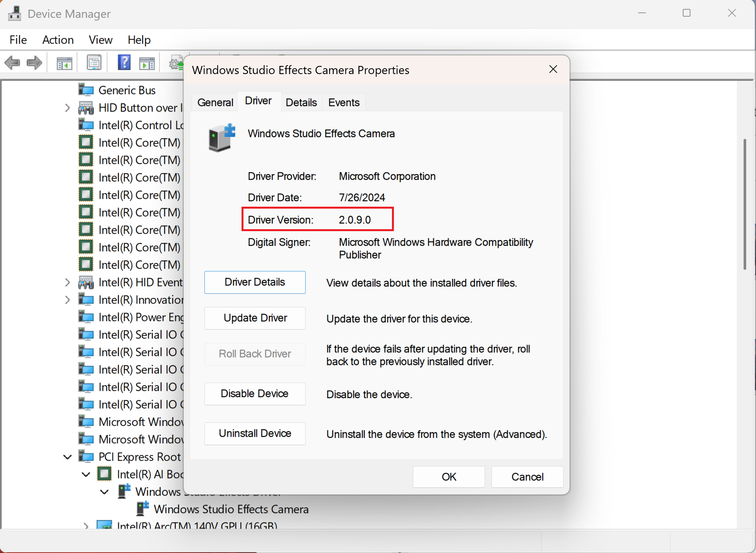The height and width of the screenshot is (553, 756).
Task: Click the Update Driver button
Action: pyautogui.click(x=255, y=318)
